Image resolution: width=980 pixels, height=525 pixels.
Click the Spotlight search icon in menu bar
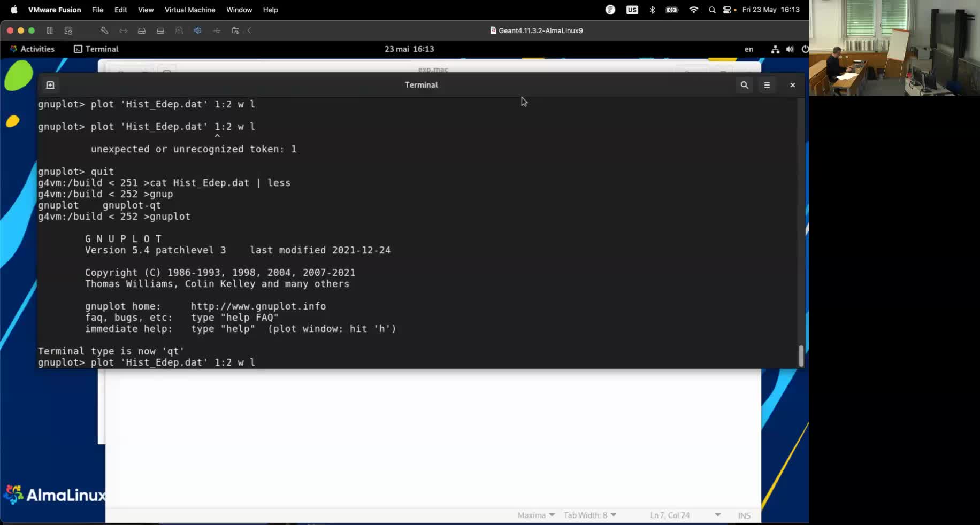click(713, 10)
